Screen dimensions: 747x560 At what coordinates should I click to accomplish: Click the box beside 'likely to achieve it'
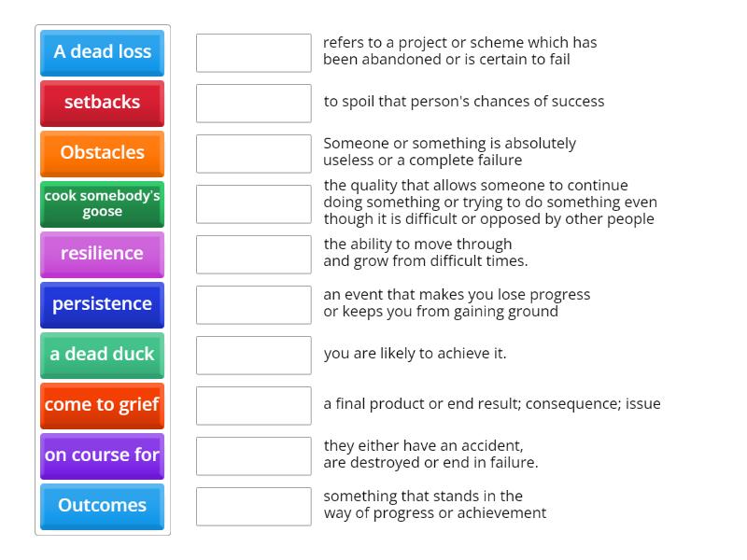coord(253,355)
